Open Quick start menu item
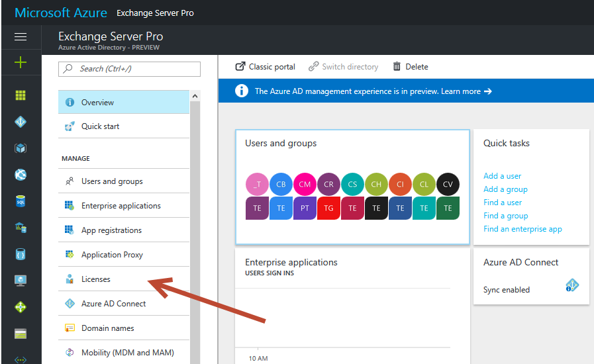The width and height of the screenshot is (594, 364). click(x=124, y=126)
